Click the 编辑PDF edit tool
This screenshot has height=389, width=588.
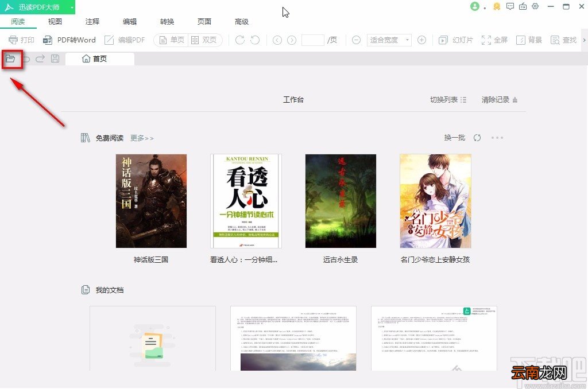click(125, 40)
